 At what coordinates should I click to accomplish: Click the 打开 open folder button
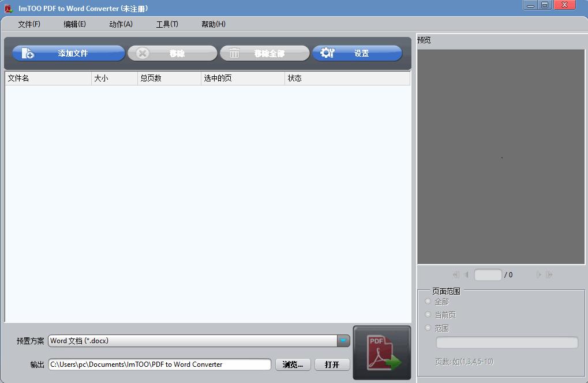332,364
